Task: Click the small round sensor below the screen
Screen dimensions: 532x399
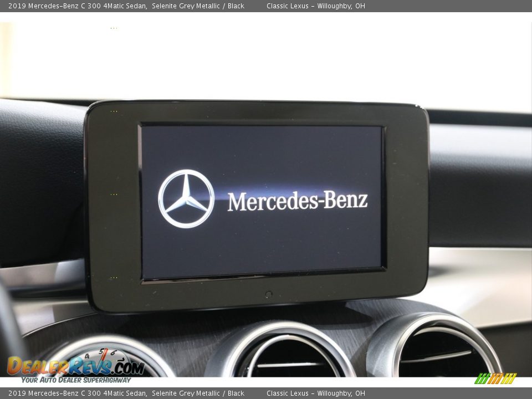Action: 268,294
